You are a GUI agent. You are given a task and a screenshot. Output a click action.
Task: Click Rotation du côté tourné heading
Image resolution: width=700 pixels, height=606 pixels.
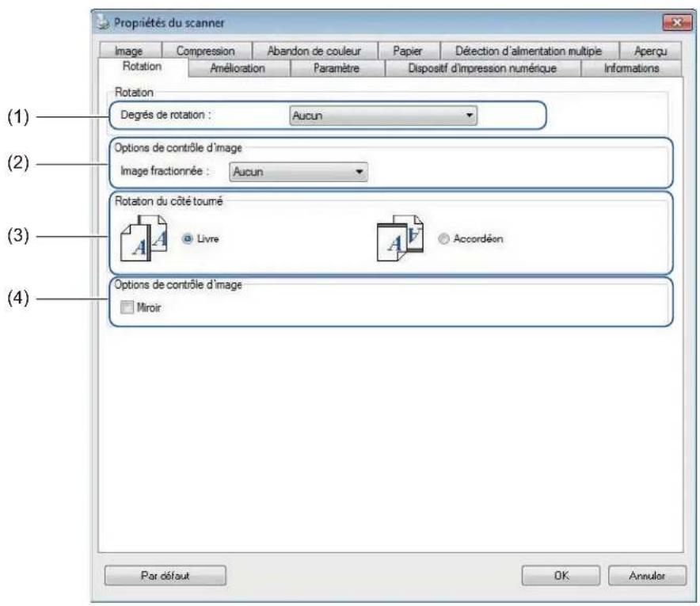[169, 201]
